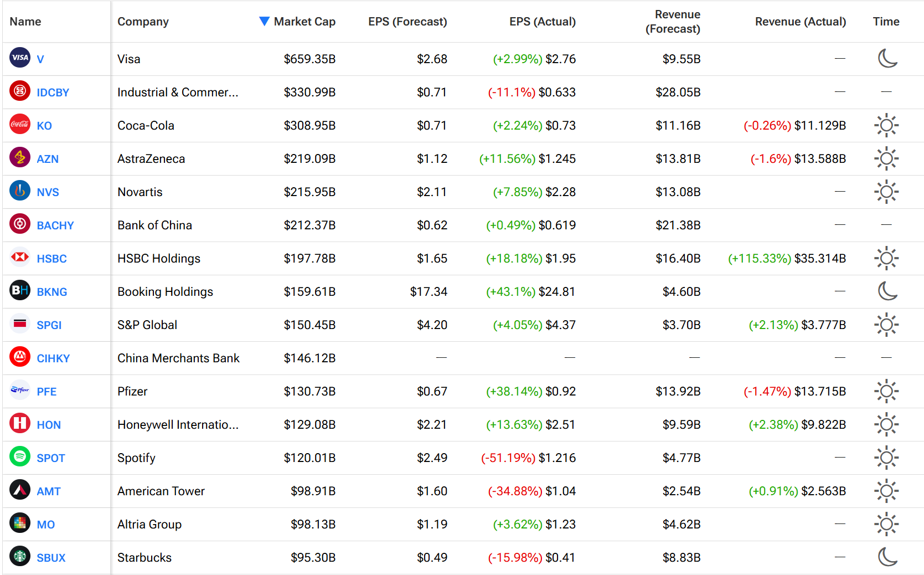Click the S&P Global logo icon
924x575 pixels.
click(x=20, y=324)
